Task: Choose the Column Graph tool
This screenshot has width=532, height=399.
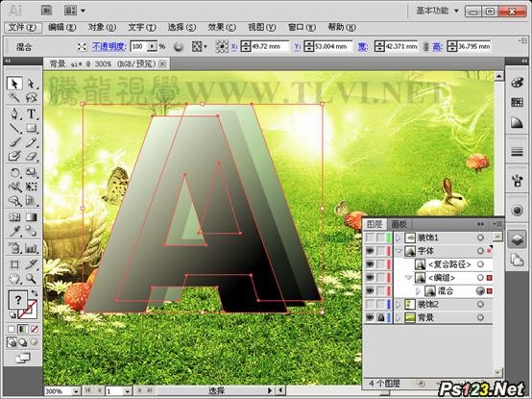Action: tap(31, 248)
